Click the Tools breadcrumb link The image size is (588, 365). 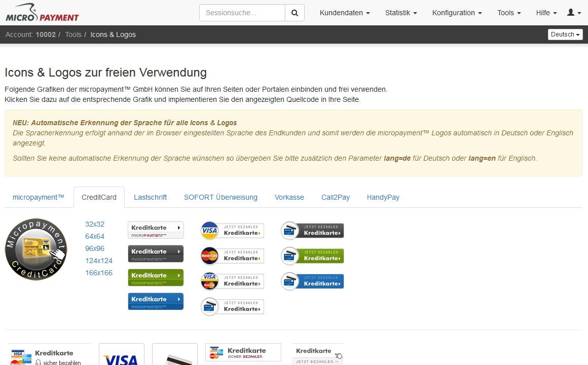click(x=73, y=34)
